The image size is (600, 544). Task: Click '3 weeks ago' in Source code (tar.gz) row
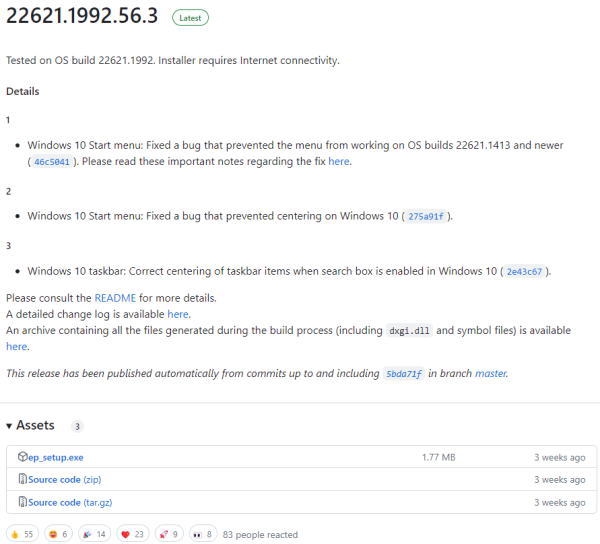559,502
